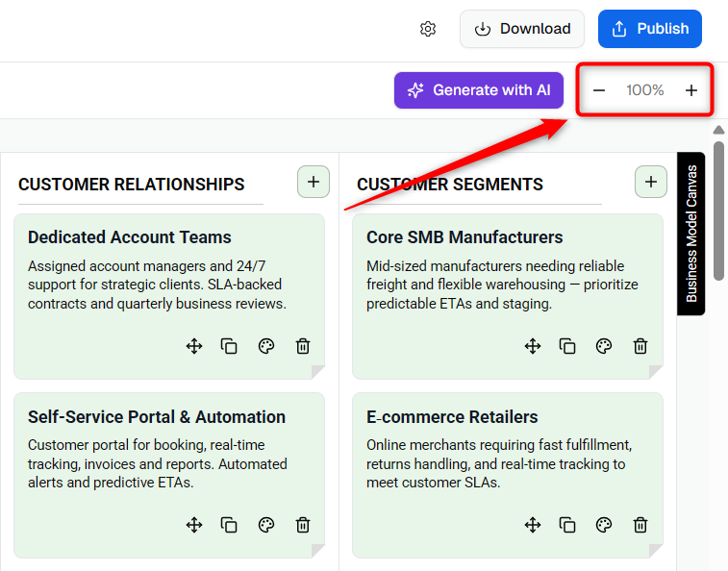
Task: Delete the Self-Service Portal & Automation card
Action: pyautogui.click(x=303, y=525)
